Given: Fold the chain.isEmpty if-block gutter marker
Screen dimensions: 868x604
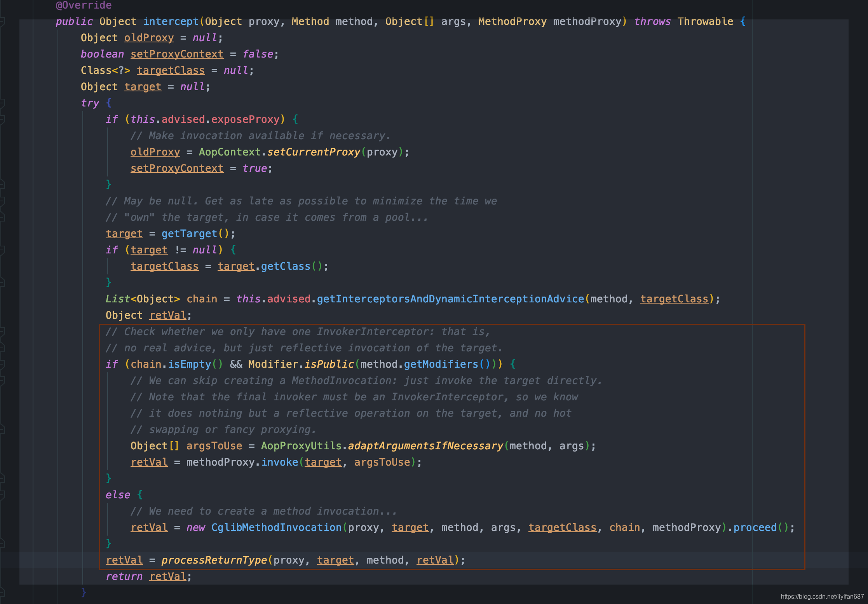Looking at the screenshot, I should click(x=2, y=364).
